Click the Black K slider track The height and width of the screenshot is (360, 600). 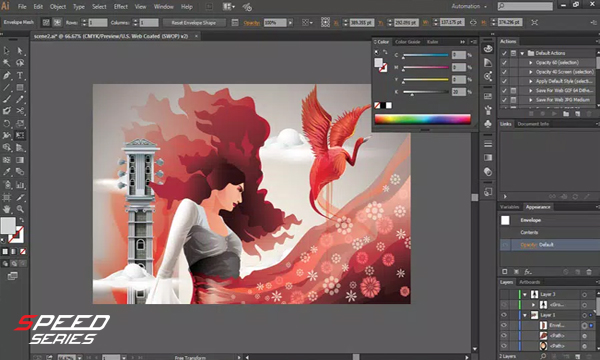click(x=426, y=92)
